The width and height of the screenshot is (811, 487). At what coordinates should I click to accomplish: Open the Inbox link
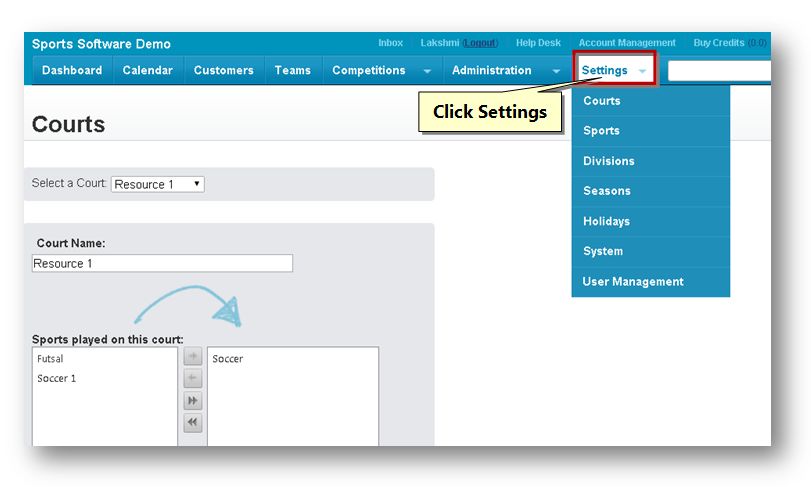391,43
